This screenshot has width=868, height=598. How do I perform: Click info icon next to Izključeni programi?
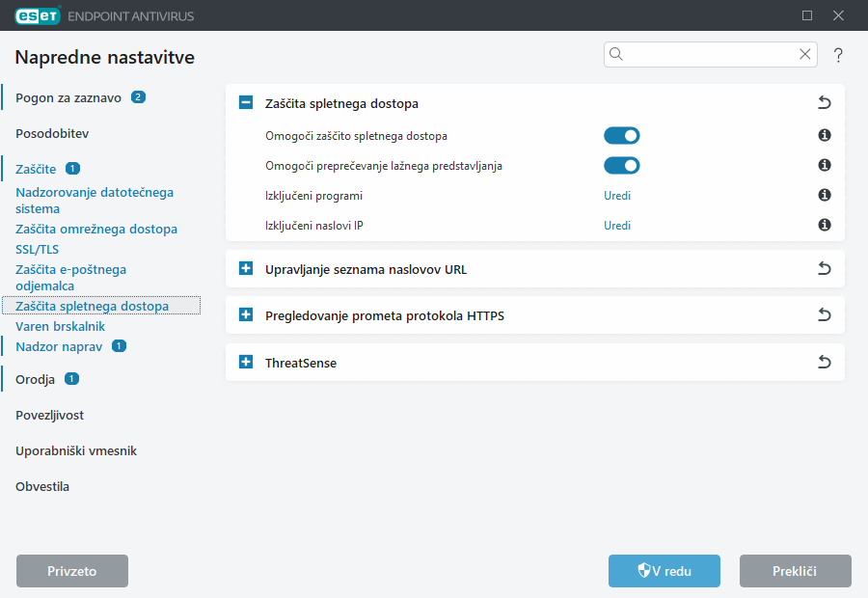825,195
